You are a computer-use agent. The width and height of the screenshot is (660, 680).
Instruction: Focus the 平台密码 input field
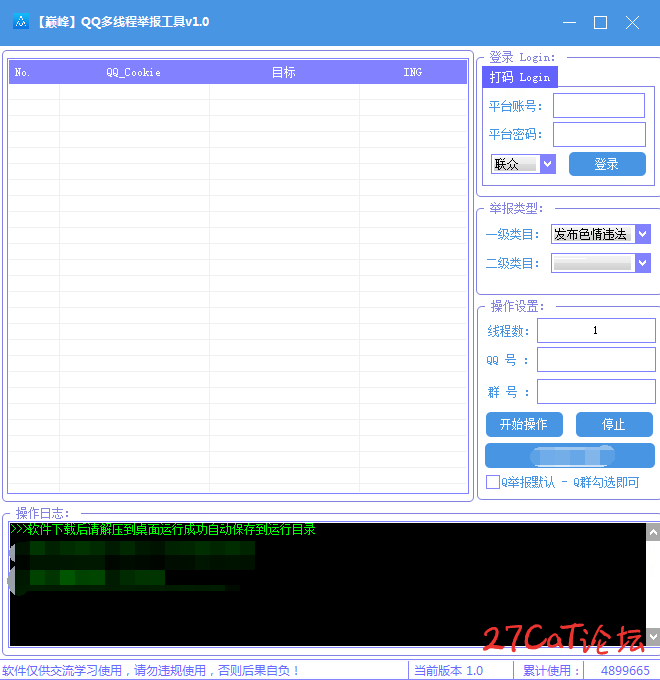599,134
